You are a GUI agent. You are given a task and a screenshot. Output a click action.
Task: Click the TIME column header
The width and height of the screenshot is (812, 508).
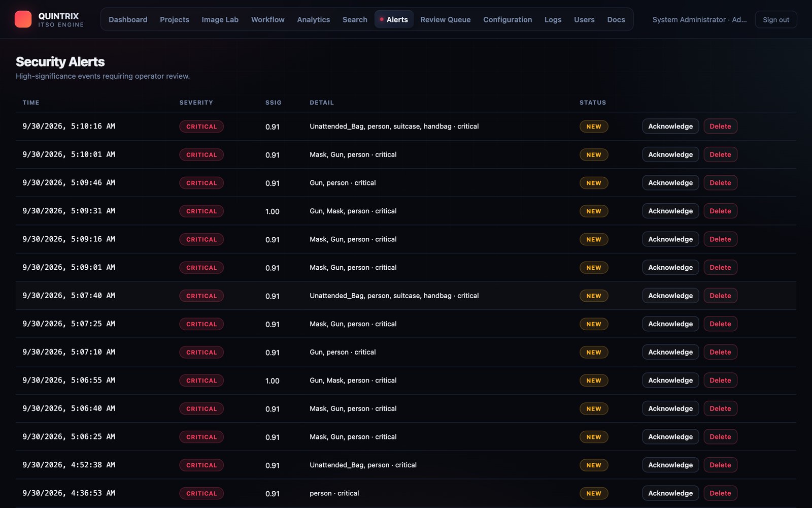(x=31, y=103)
